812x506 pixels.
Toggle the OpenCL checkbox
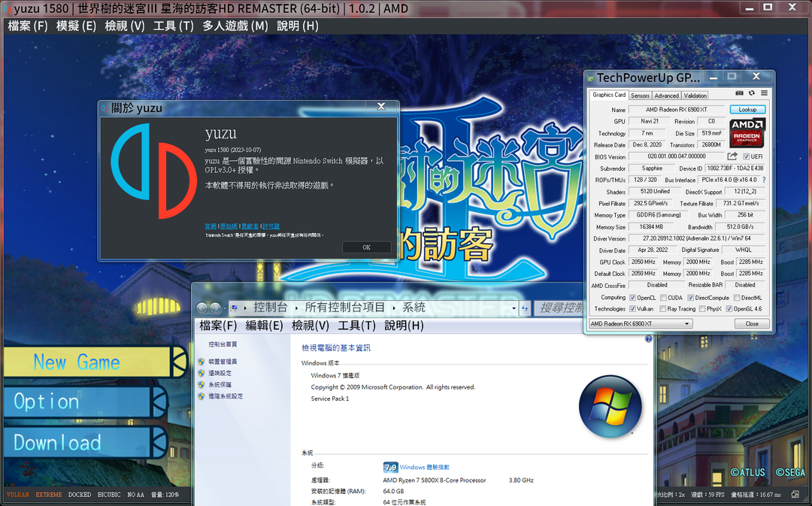coord(632,298)
